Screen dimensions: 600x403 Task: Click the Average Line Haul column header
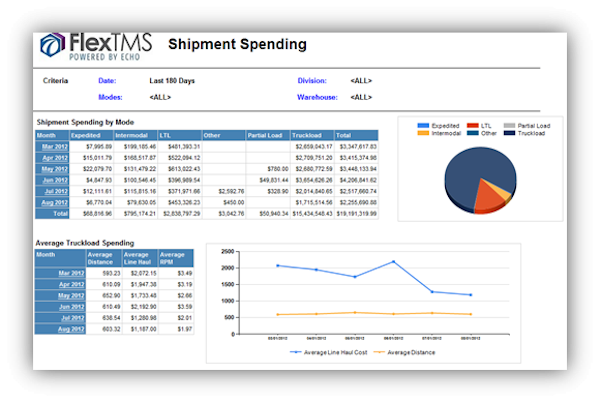click(x=139, y=259)
